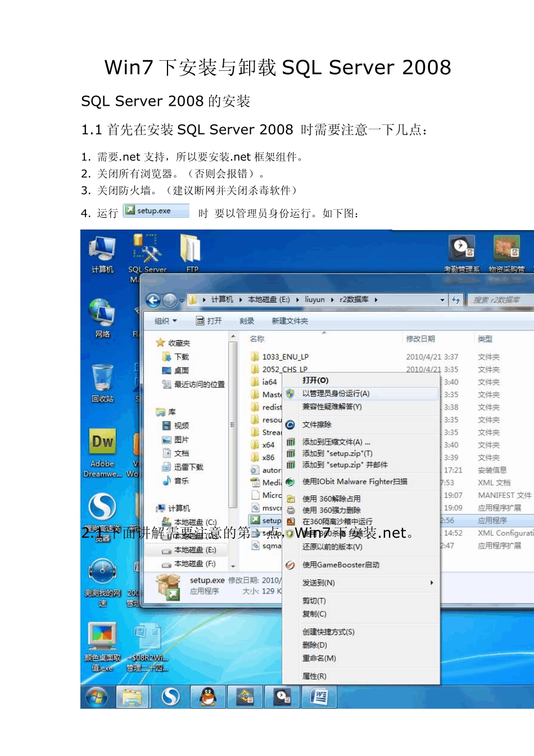Select 图片 library in sidebar
This screenshot has width=534, height=756.
(x=176, y=439)
